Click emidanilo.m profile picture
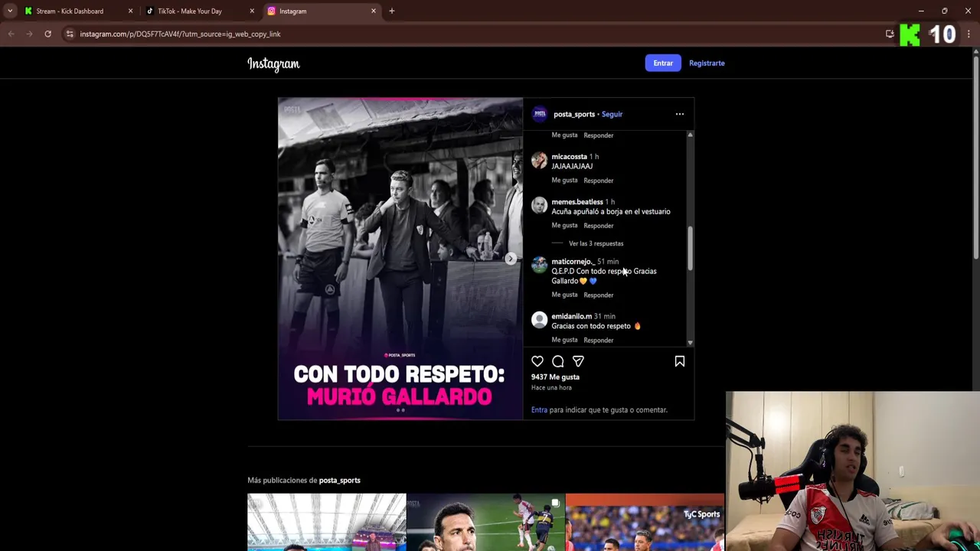 pos(539,320)
